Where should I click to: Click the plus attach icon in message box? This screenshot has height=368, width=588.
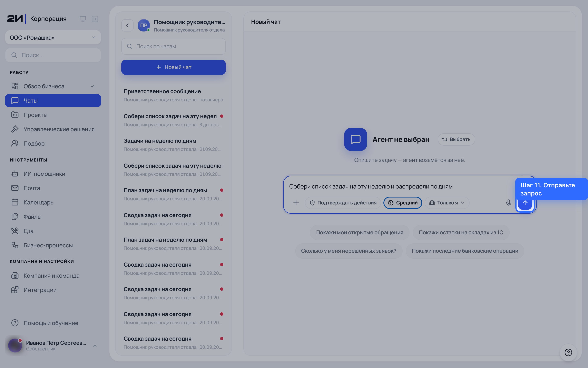pos(296,203)
